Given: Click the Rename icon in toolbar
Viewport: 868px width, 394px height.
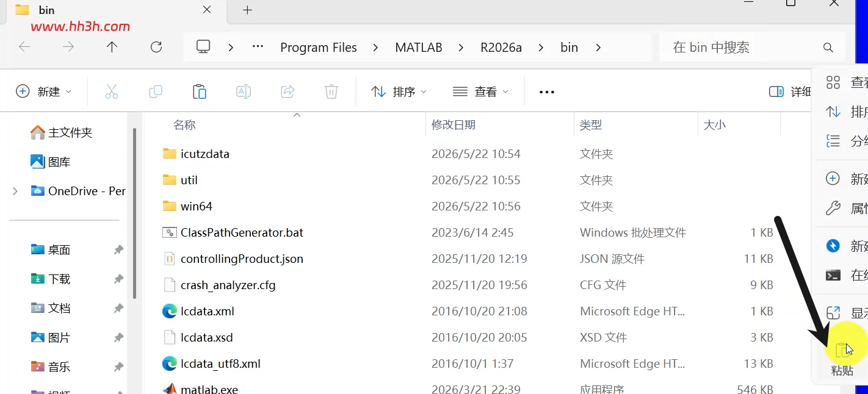Looking at the screenshot, I should point(244,91).
